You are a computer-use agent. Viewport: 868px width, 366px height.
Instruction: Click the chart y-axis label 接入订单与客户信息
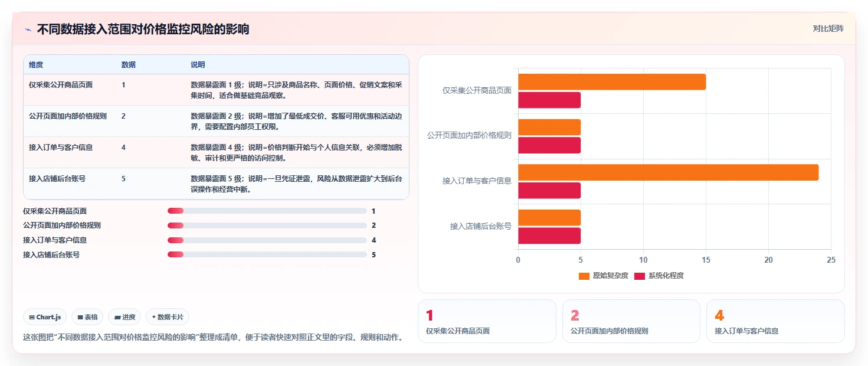coord(477,181)
